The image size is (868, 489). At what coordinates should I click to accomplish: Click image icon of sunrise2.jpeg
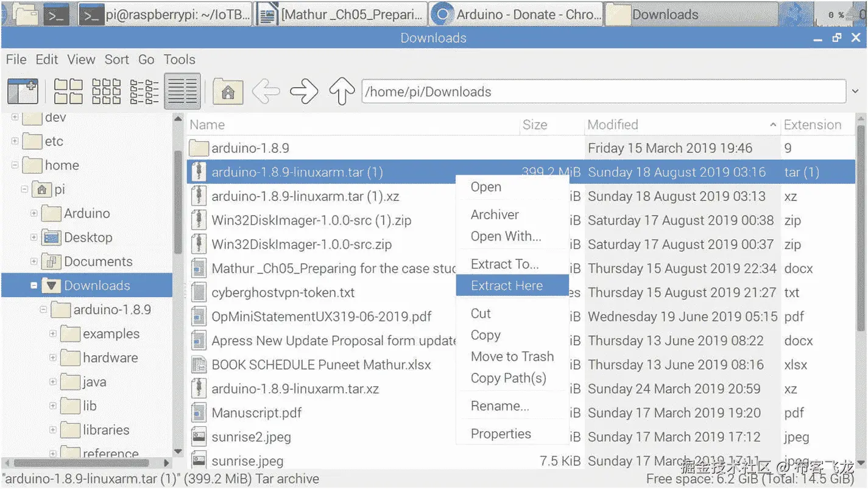coord(198,437)
